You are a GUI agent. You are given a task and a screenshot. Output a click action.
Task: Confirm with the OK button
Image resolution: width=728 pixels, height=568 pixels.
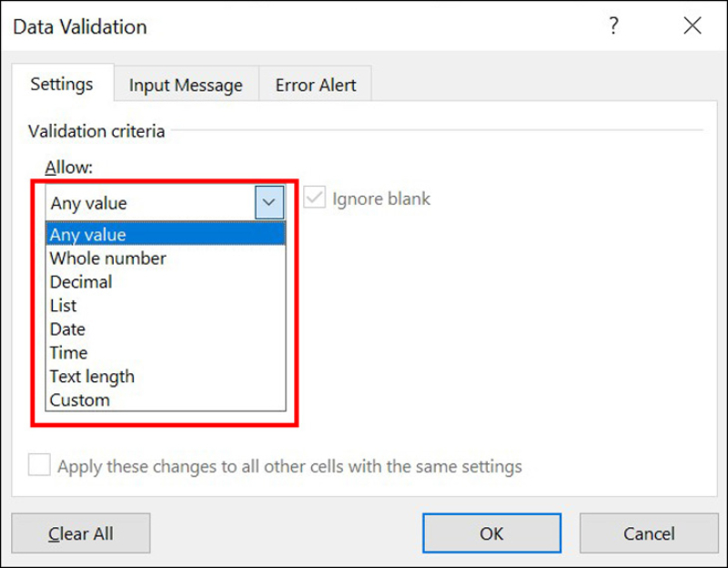click(x=491, y=533)
